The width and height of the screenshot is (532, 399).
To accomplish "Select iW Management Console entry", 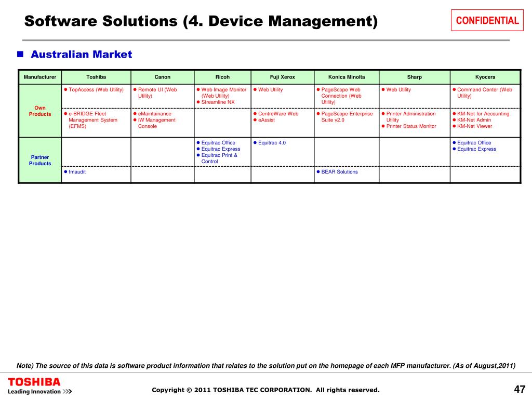I will [x=157, y=123].
